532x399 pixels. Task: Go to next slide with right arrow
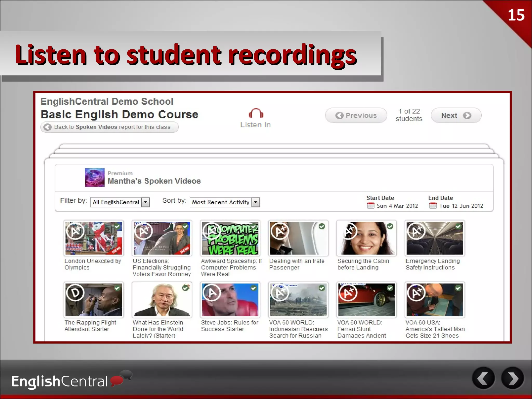click(x=512, y=378)
